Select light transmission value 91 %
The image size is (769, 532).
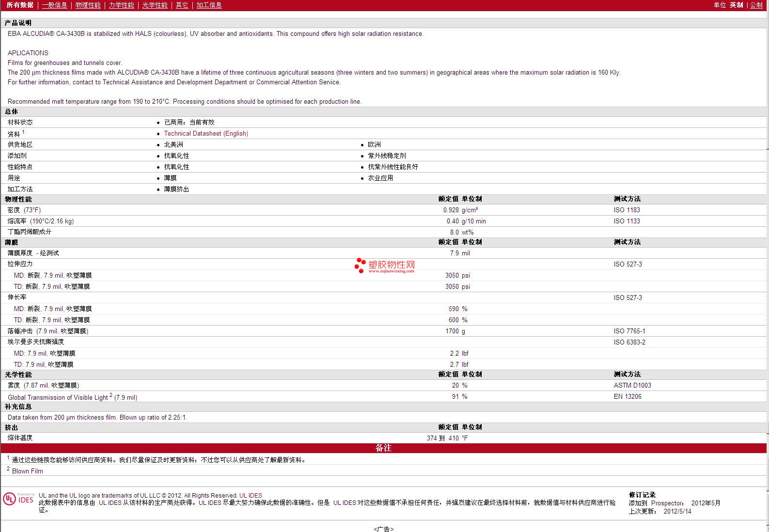coord(459,396)
